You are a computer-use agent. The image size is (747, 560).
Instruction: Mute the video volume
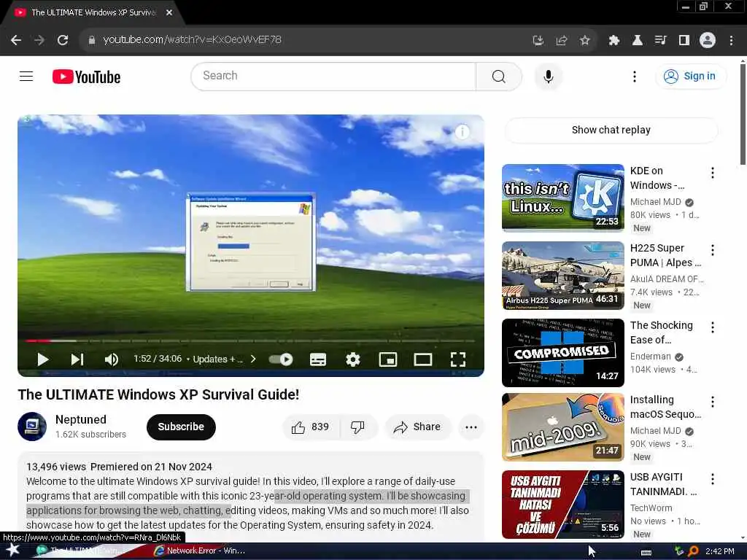pyautogui.click(x=112, y=359)
